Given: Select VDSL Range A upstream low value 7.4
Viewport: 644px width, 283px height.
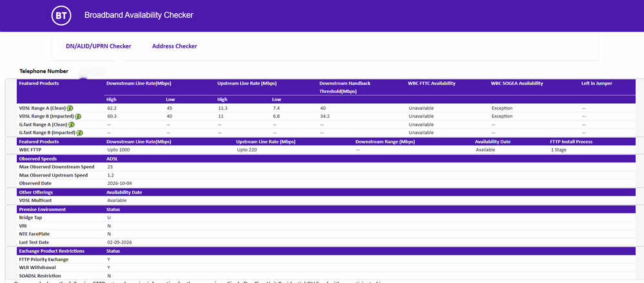Looking at the screenshot, I should coord(276,108).
